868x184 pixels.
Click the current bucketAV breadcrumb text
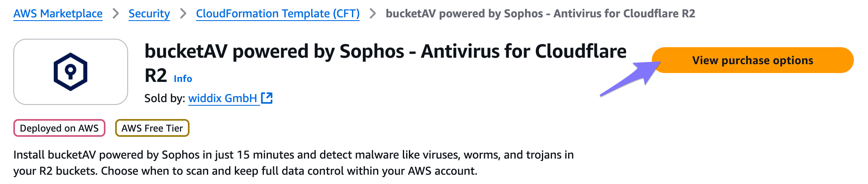pos(540,14)
